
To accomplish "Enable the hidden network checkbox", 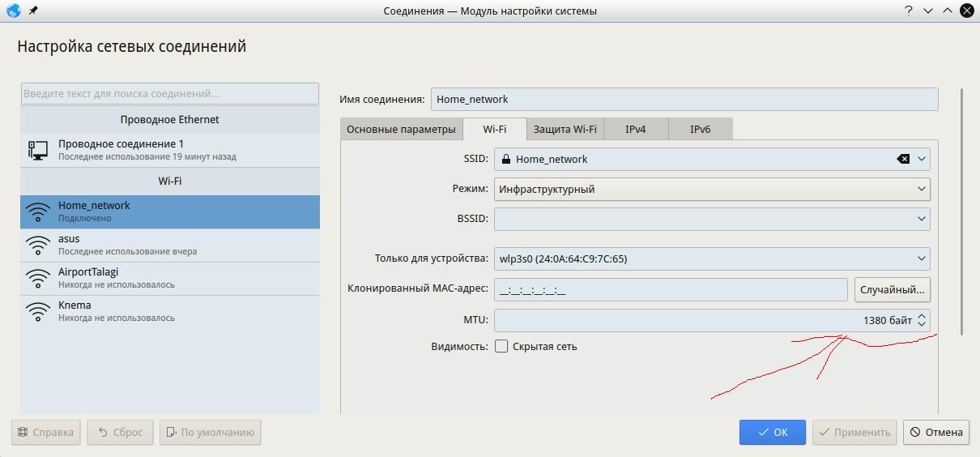I will (x=501, y=346).
